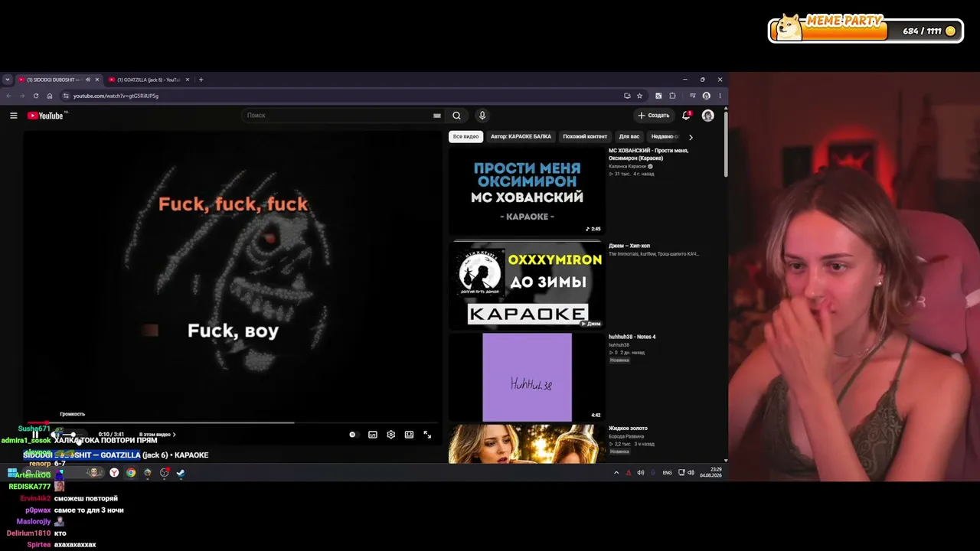Enter fullscreen in the video player
Screen dimensions: 980x551
point(427,435)
